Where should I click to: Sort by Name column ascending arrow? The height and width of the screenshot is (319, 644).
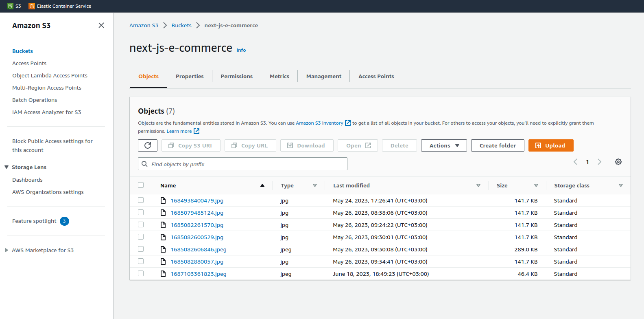[262, 185]
